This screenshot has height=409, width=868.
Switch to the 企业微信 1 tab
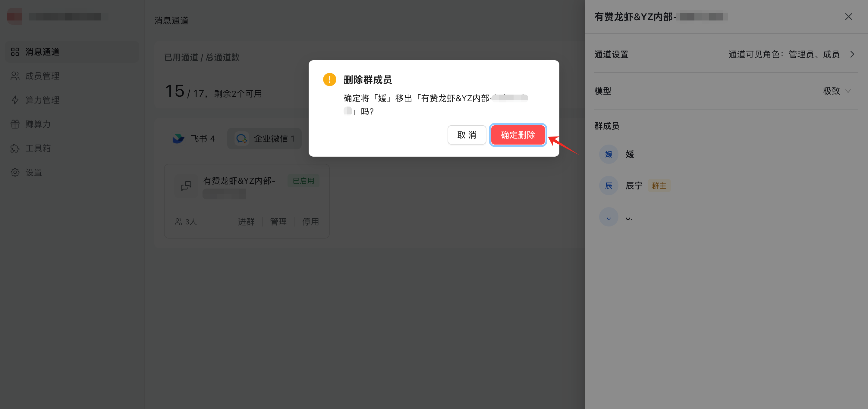[x=265, y=138]
